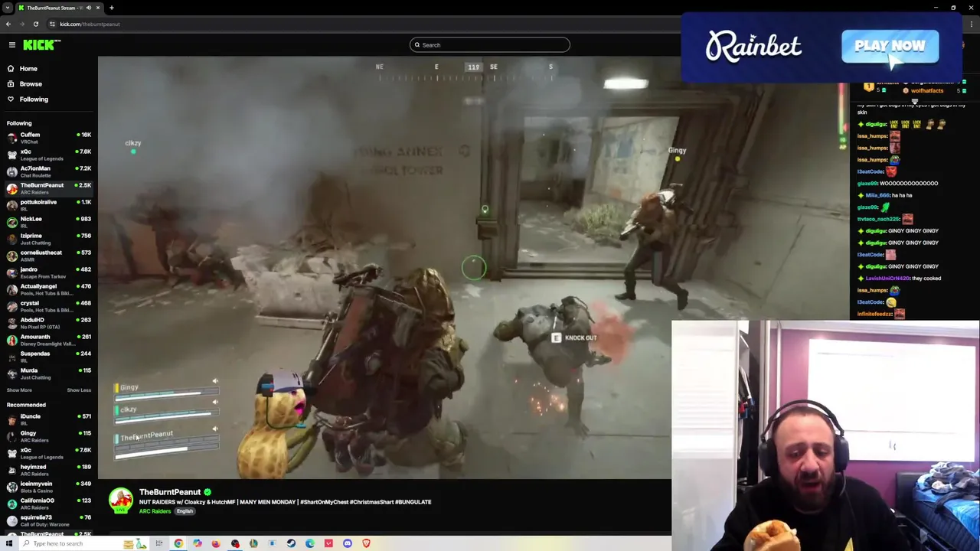
Task: Open the browser tab list dropdown
Action: point(8,8)
